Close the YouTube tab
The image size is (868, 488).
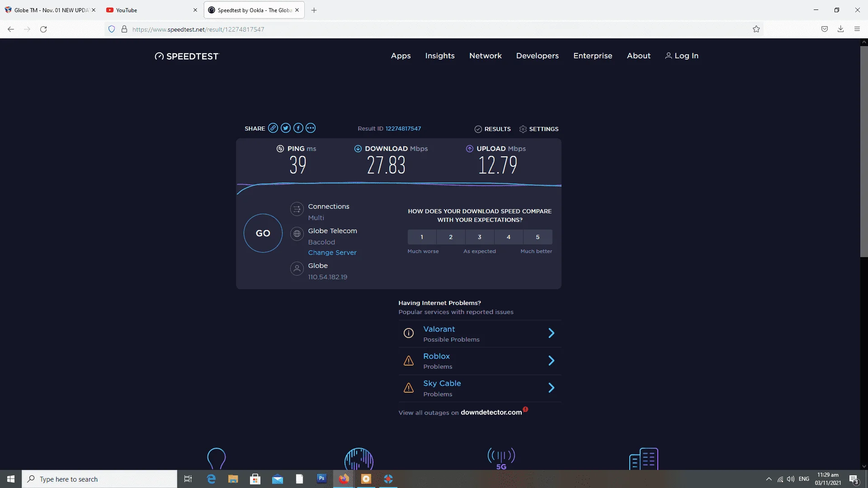click(x=195, y=10)
